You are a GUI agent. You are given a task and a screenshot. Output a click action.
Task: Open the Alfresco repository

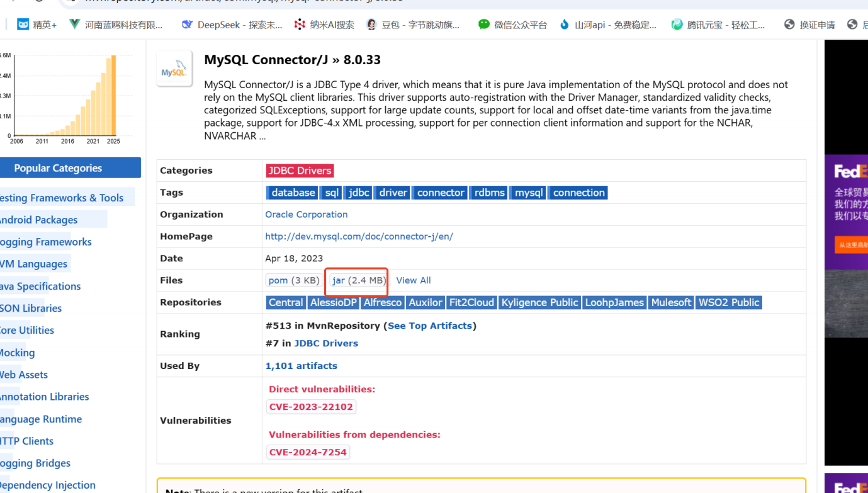pyautogui.click(x=383, y=303)
